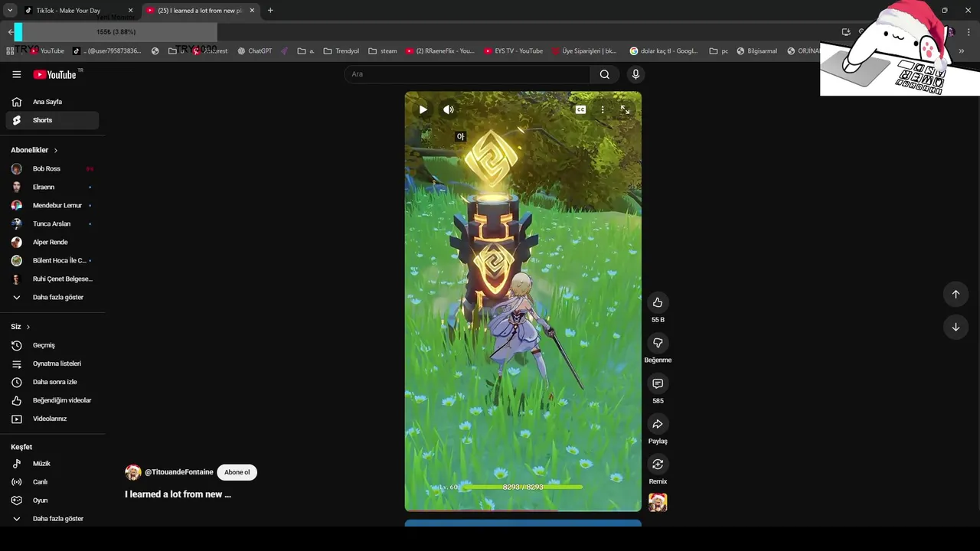Screen dimensions: 980x551
Task: Open Daha sonra izle watch later
Action: point(52,382)
